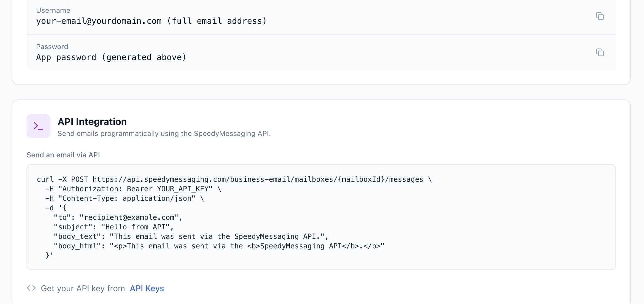
Task: Click the 'Password' field label
Action: pos(52,47)
